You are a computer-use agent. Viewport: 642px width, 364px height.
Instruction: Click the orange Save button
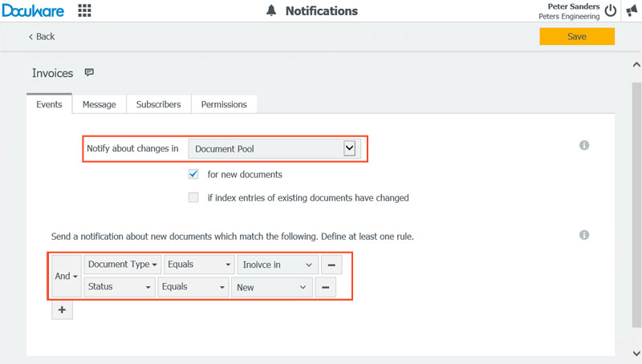[576, 36]
